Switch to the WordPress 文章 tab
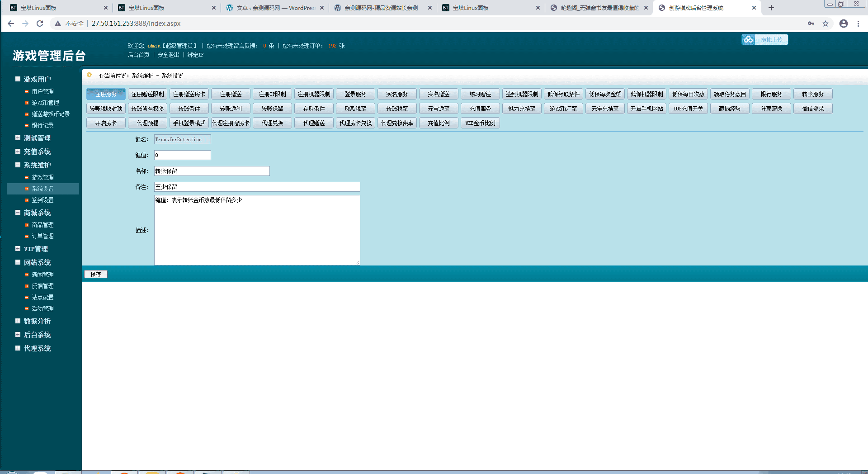This screenshot has height=474, width=868. tap(275, 8)
